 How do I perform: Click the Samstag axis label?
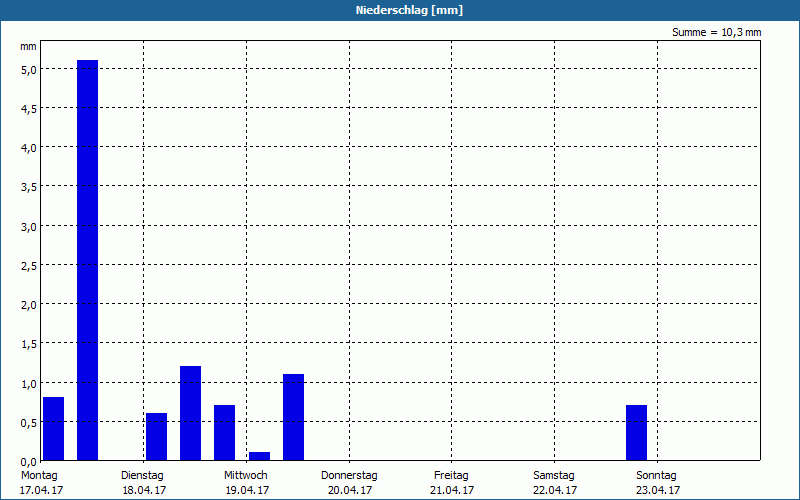pyautogui.click(x=554, y=476)
